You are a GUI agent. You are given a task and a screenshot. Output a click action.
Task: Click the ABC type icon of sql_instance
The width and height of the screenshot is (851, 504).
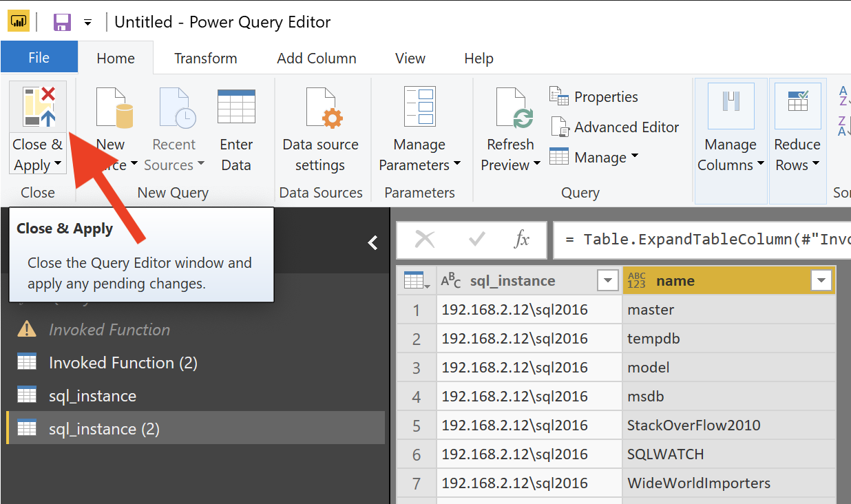click(451, 280)
